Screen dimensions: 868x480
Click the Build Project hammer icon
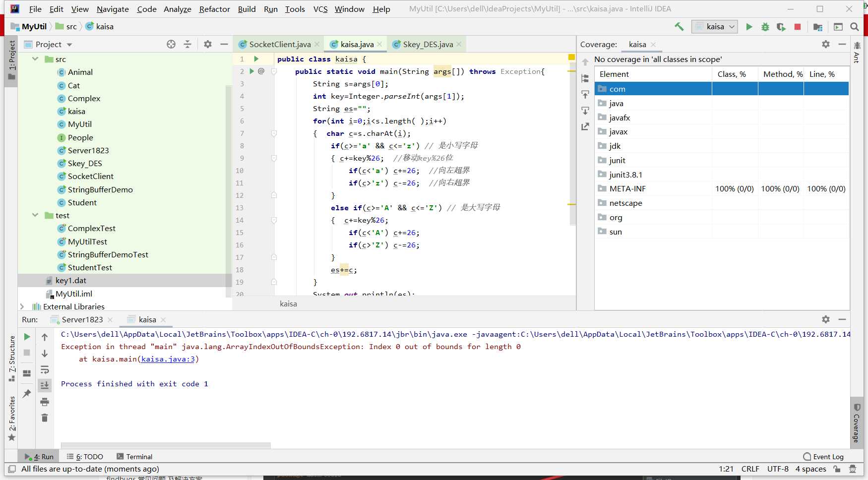[x=679, y=27]
